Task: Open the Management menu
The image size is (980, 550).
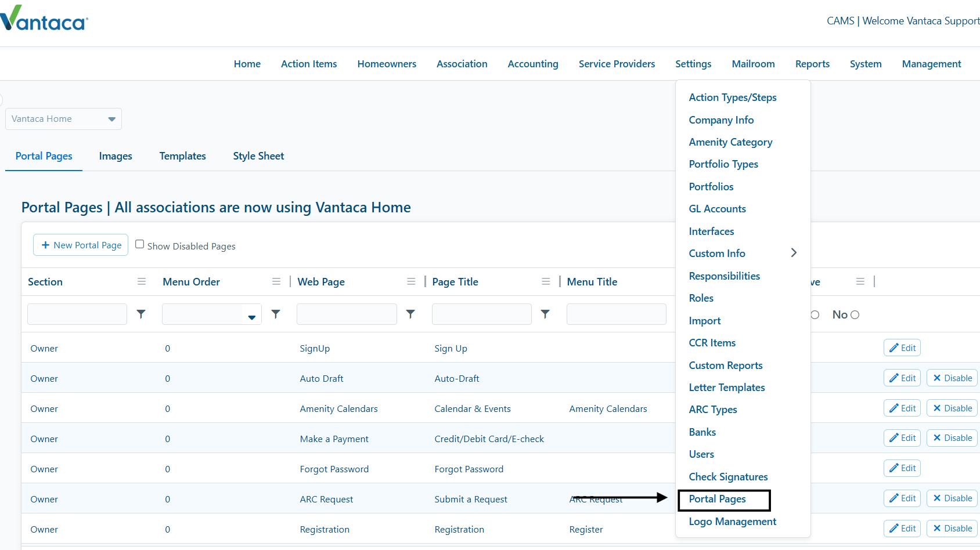Action: tap(931, 64)
